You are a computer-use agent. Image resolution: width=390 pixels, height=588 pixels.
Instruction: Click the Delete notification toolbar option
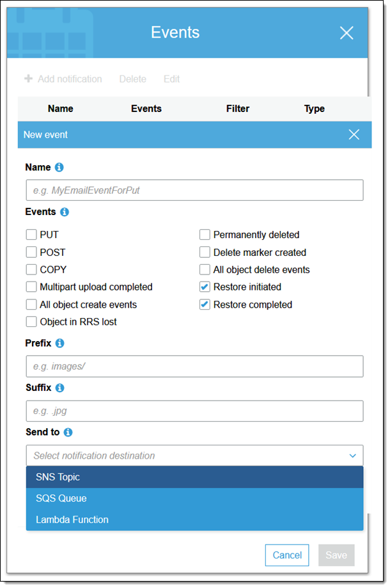(132, 79)
